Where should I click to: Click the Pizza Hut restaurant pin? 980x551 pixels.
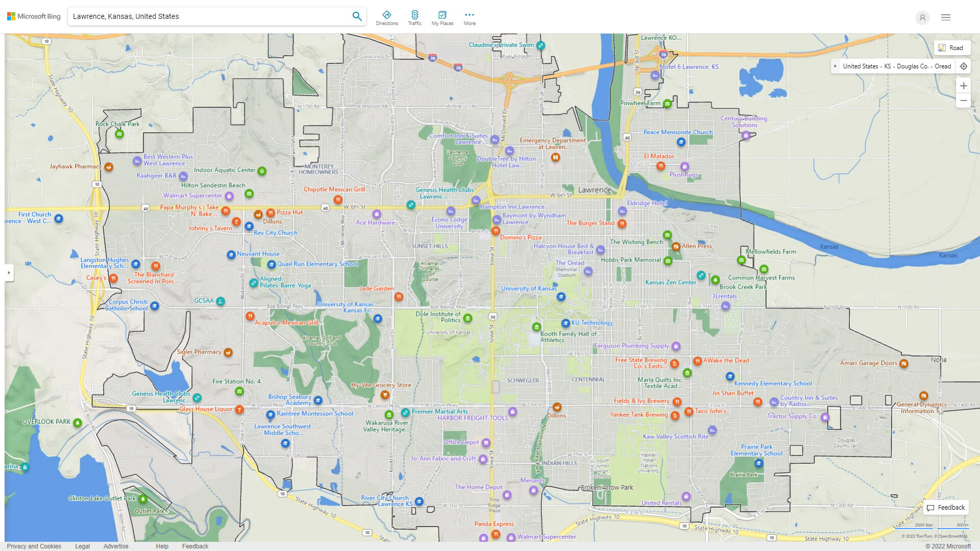pos(271,214)
